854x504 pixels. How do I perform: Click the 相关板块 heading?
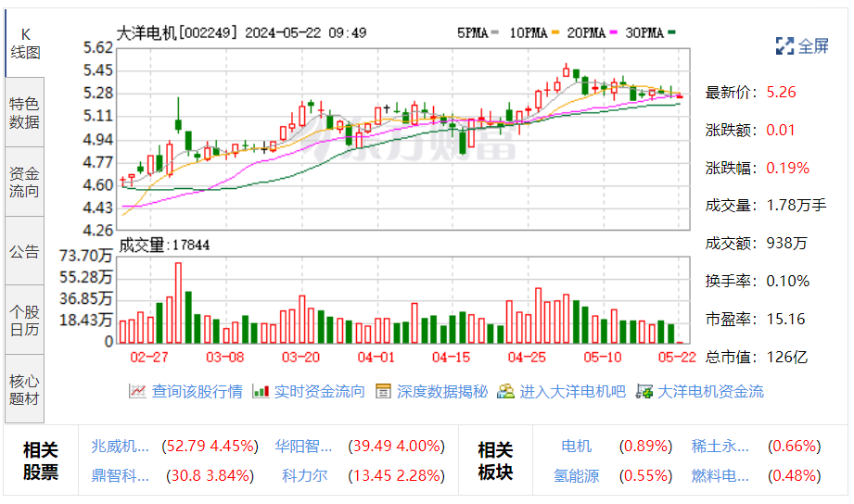click(495, 461)
